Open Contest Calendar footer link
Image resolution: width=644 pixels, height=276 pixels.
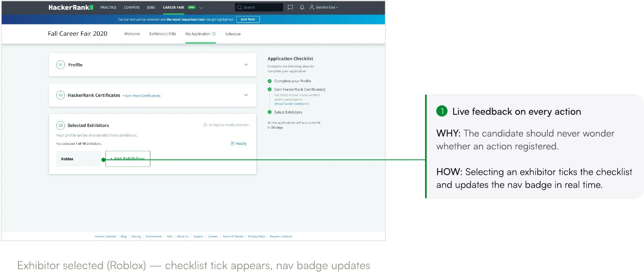click(105, 236)
